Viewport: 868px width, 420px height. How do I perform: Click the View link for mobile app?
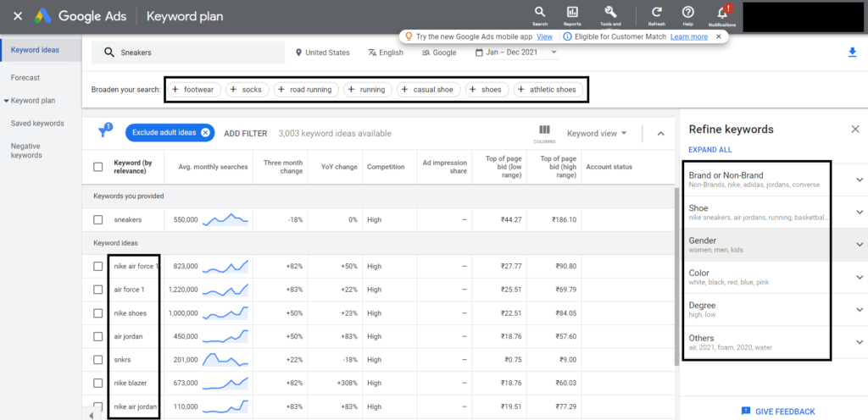pos(544,36)
